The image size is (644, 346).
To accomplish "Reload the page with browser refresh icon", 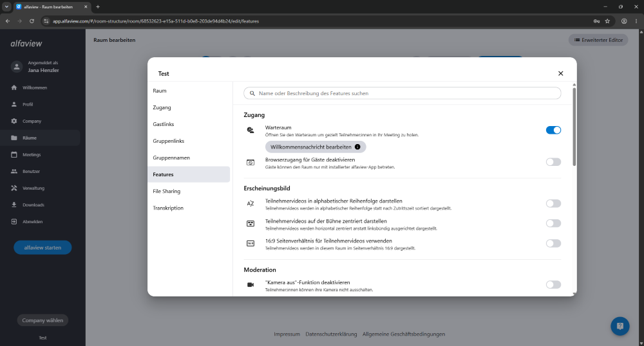I will click(32, 21).
